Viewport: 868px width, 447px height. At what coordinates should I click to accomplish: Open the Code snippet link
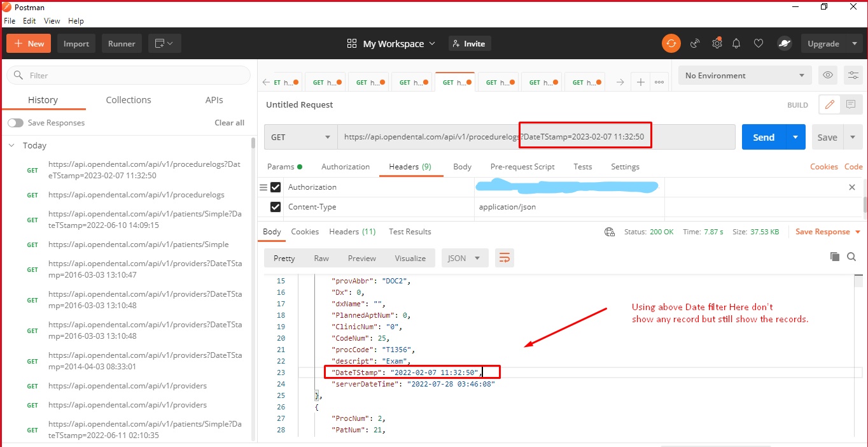pos(853,167)
